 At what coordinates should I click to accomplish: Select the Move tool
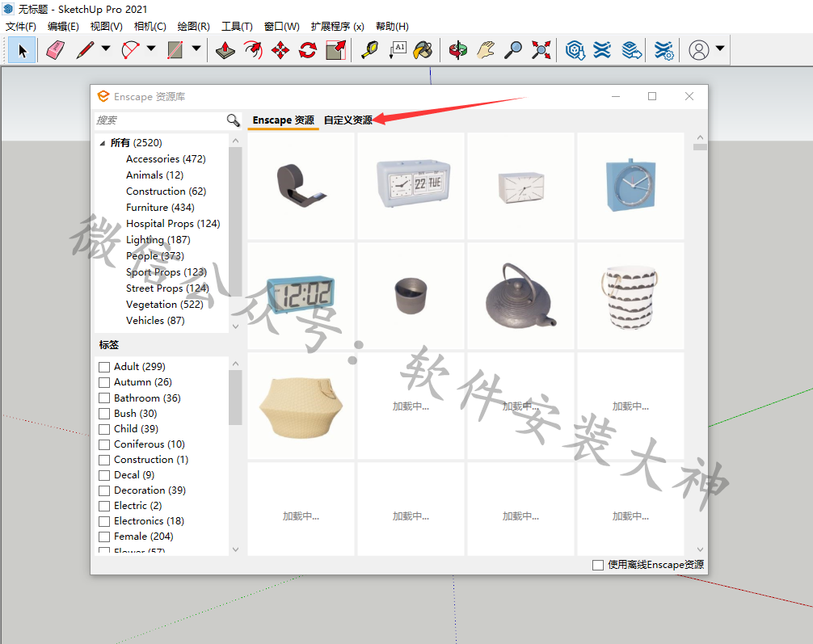(280, 50)
